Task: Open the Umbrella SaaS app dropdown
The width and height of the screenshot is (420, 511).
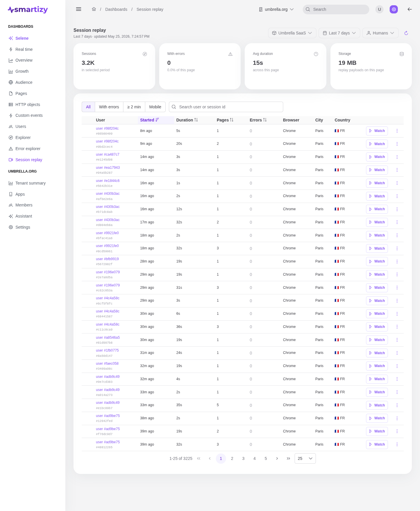Action: coord(292,33)
